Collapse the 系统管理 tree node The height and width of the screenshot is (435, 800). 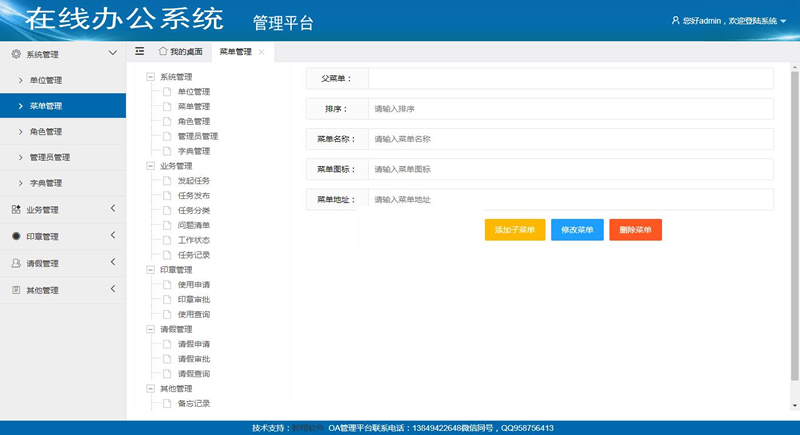[x=150, y=77]
